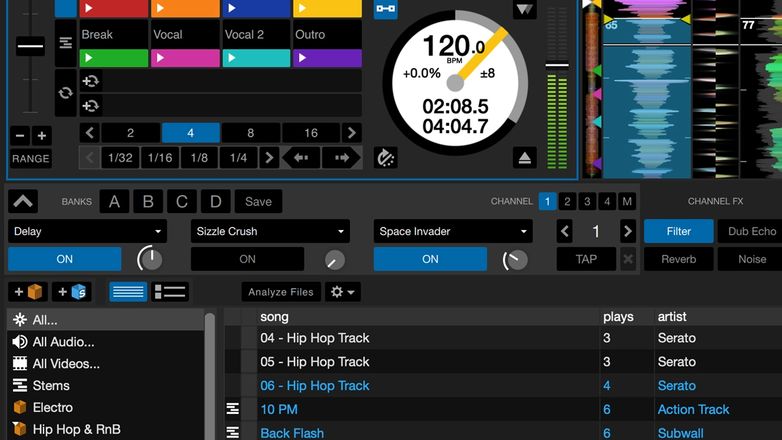Screen dimensions: 782x440
Task: Trigger the yellow cue point play button
Action: coord(328,8)
